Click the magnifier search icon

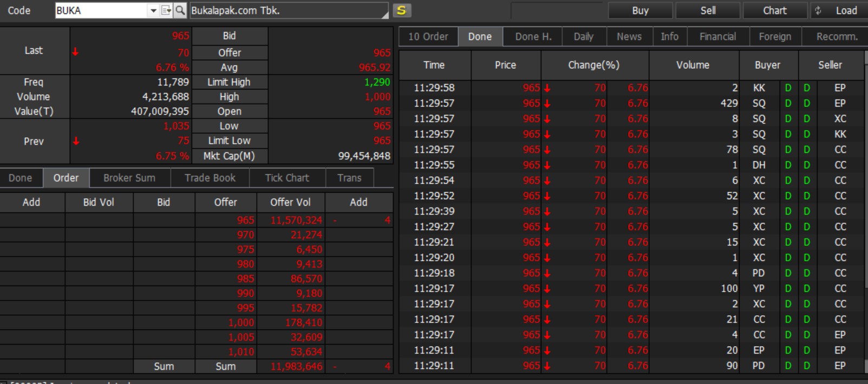[x=180, y=10]
